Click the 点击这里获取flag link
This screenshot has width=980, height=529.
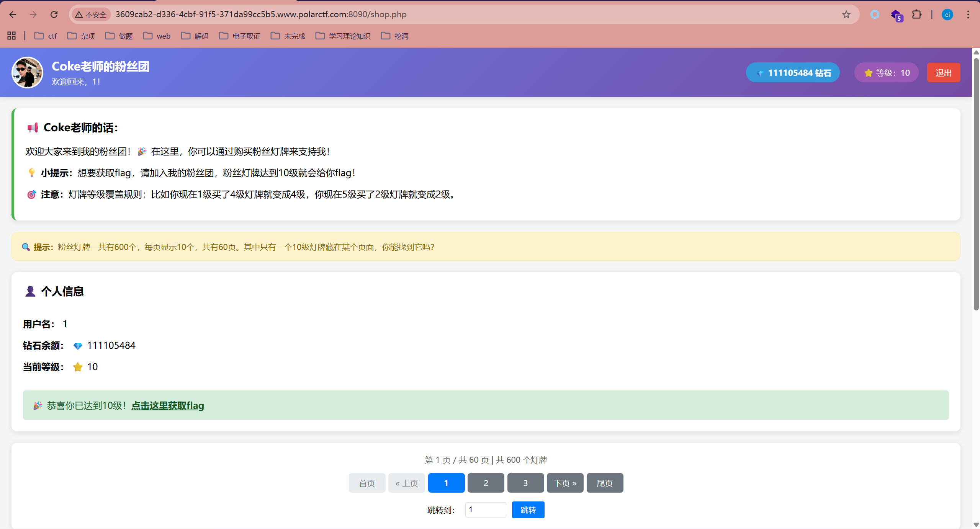pyautogui.click(x=168, y=405)
